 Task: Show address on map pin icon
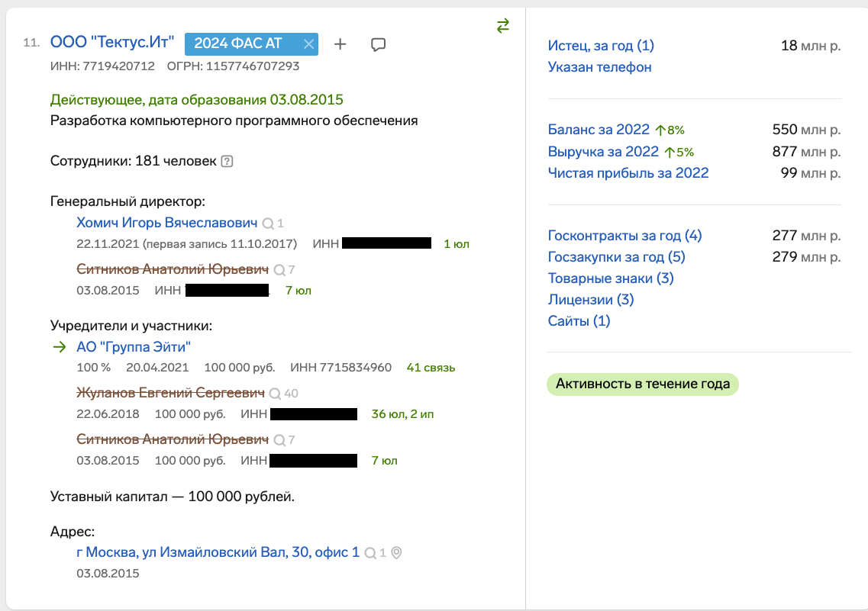point(396,552)
